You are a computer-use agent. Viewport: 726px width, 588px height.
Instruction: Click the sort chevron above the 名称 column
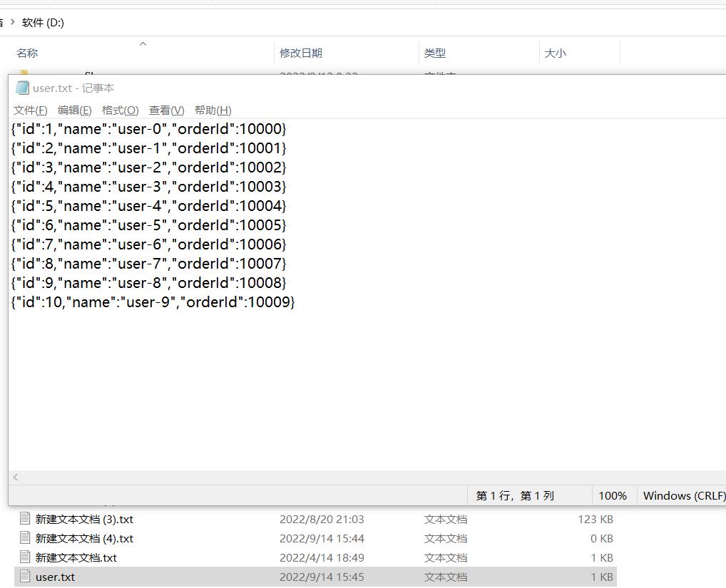[x=143, y=43]
